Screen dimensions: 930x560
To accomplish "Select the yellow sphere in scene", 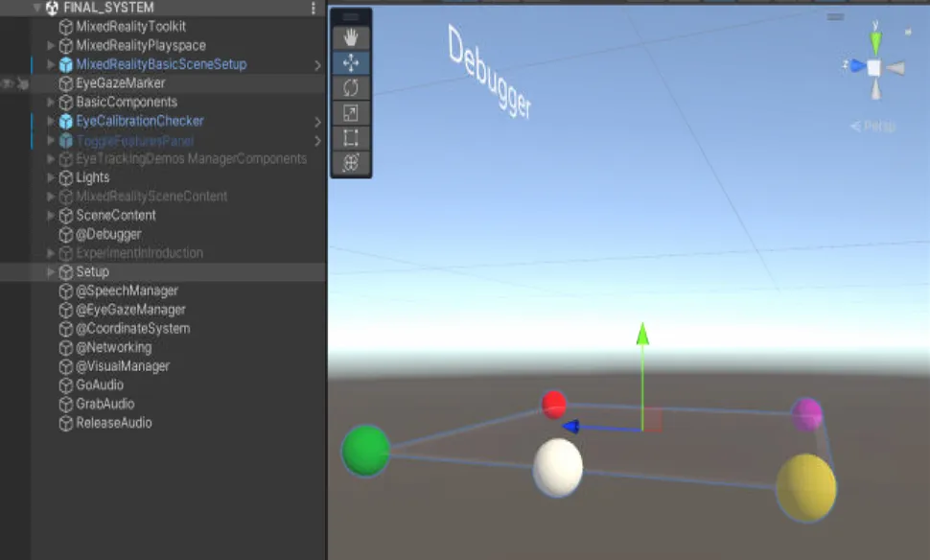I will point(806,488).
